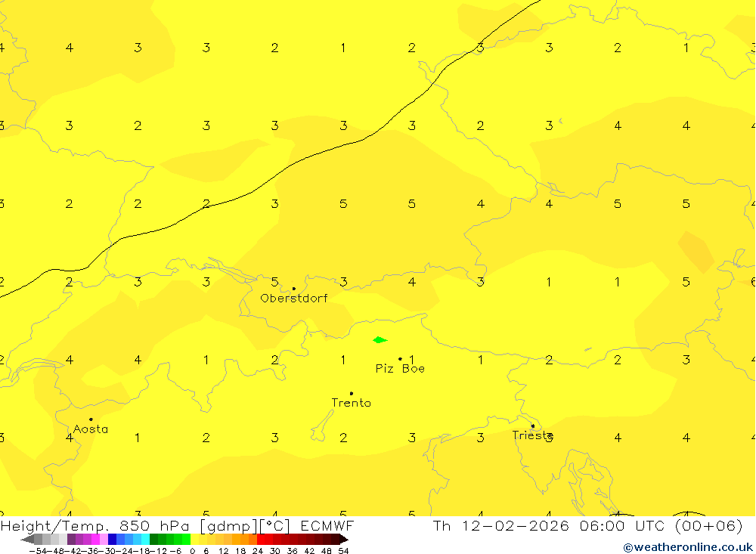Click the legend value 54
Screen dimensions: 756x554
click(343, 551)
